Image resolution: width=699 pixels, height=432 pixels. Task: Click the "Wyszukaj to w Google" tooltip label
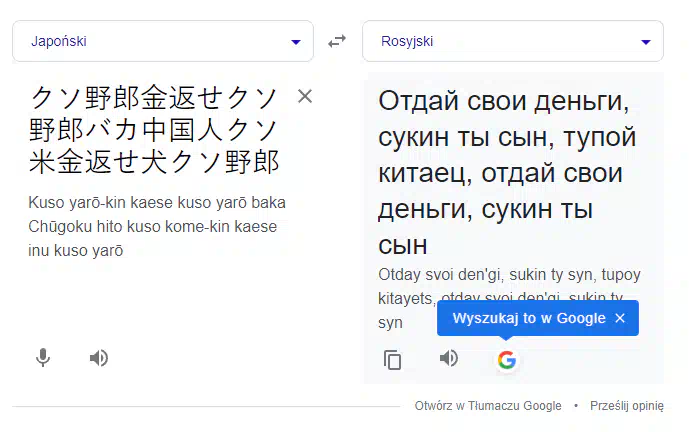pyautogui.click(x=529, y=318)
